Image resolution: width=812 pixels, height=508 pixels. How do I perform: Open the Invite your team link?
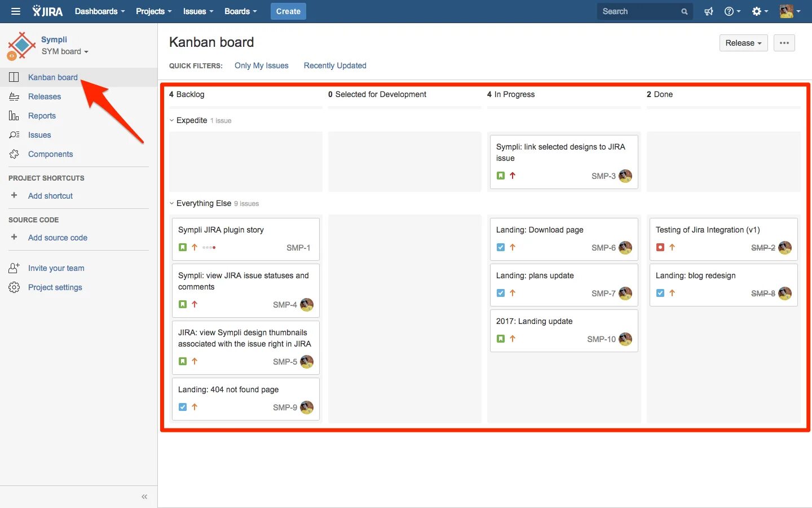click(56, 268)
